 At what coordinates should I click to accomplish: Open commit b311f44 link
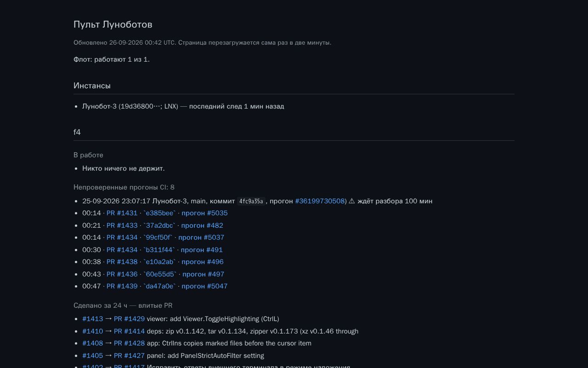click(159, 250)
